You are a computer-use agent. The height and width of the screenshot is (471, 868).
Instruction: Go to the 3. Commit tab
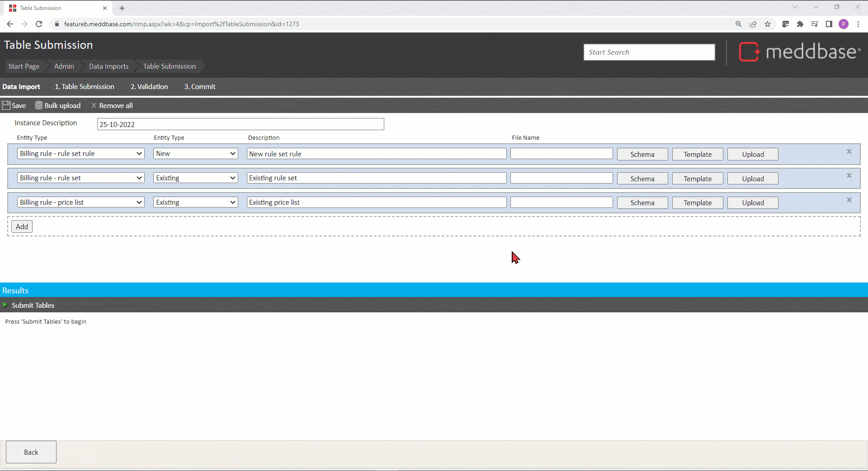click(200, 87)
